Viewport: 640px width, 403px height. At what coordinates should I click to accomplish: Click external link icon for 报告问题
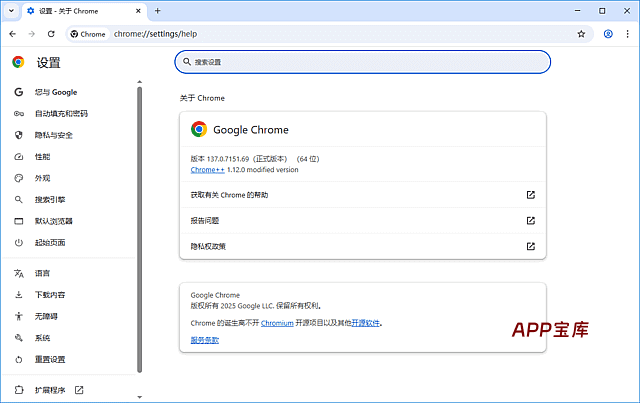(x=531, y=220)
